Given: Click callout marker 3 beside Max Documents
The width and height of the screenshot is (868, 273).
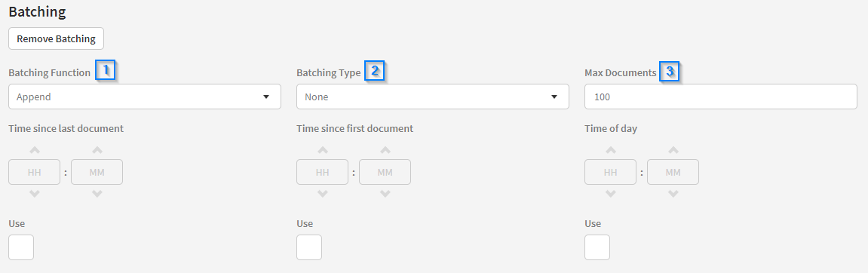Looking at the screenshot, I should (669, 72).
